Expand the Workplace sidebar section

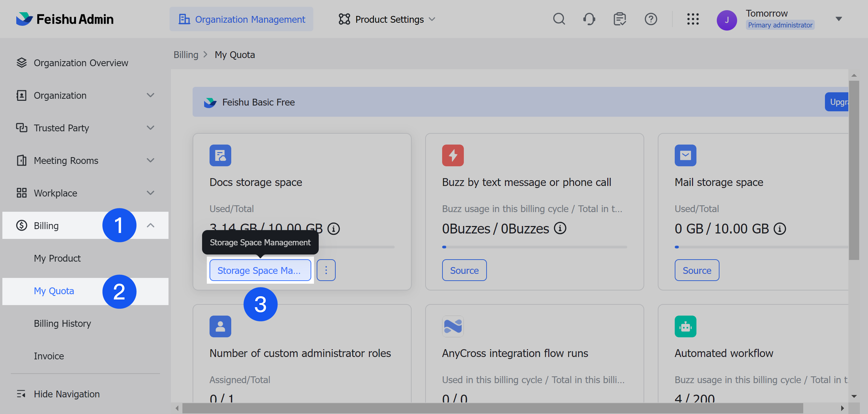tap(151, 193)
